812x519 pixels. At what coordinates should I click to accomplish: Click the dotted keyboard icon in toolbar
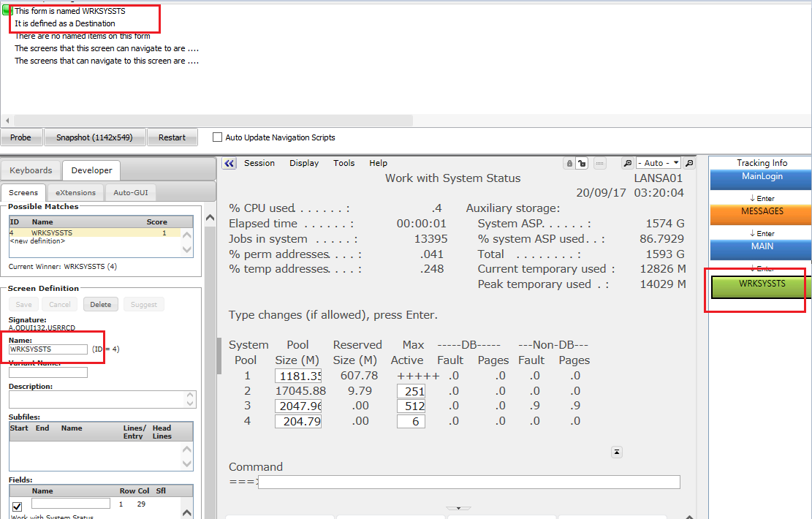click(599, 164)
